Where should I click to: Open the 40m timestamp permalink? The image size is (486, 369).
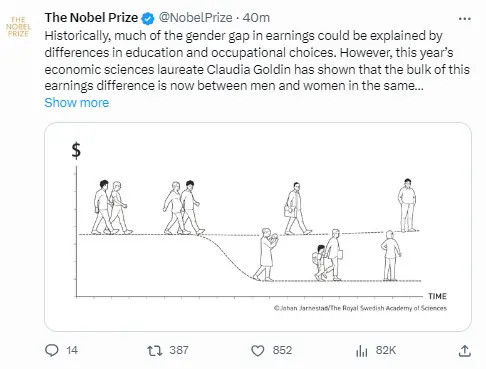[256, 18]
